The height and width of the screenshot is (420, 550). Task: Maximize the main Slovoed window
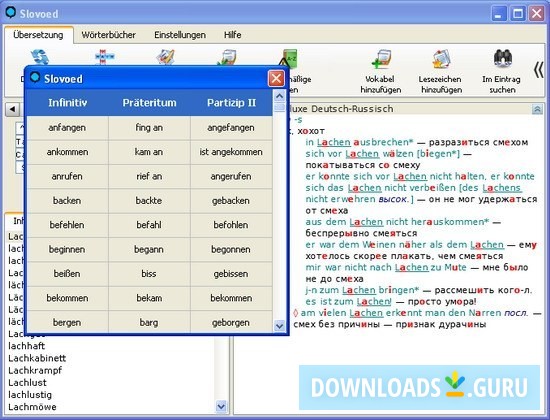pyautogui.click(x=518, y=14)
